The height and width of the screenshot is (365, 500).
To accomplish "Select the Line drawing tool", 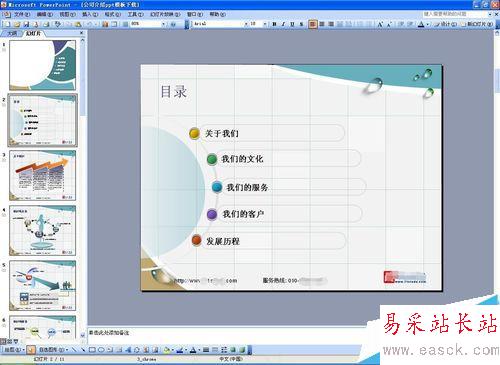I will click(x=74, y=350).
